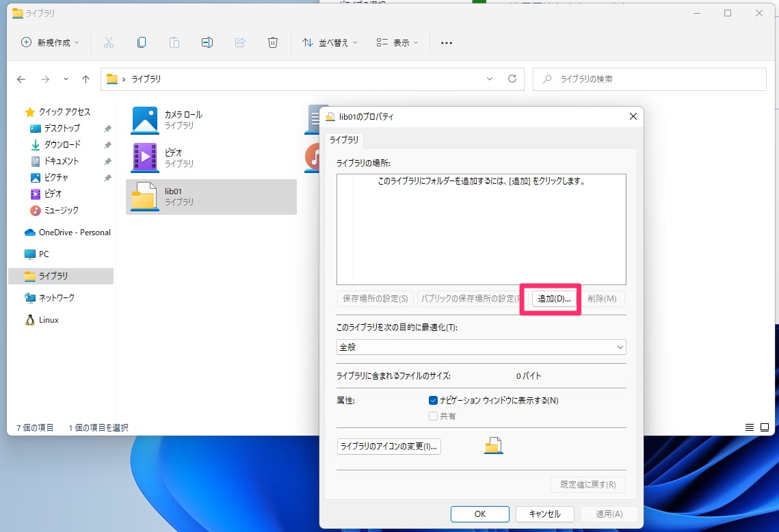
Task: Confirm the dialog with OK
Action: [x=480, y=514]
